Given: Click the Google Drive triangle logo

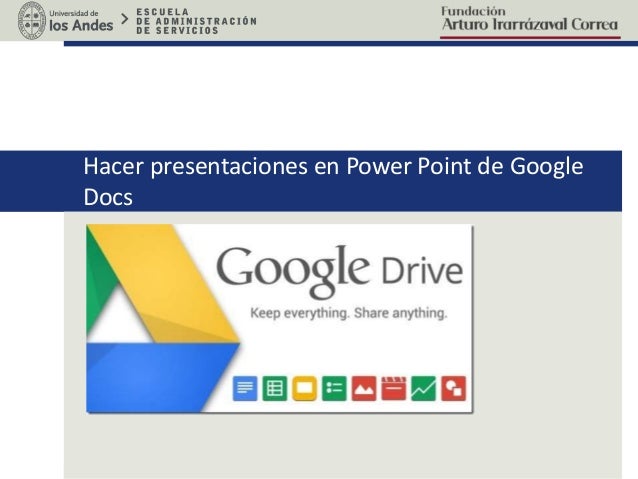Looking at the screenshot, I should click(163, 318).
